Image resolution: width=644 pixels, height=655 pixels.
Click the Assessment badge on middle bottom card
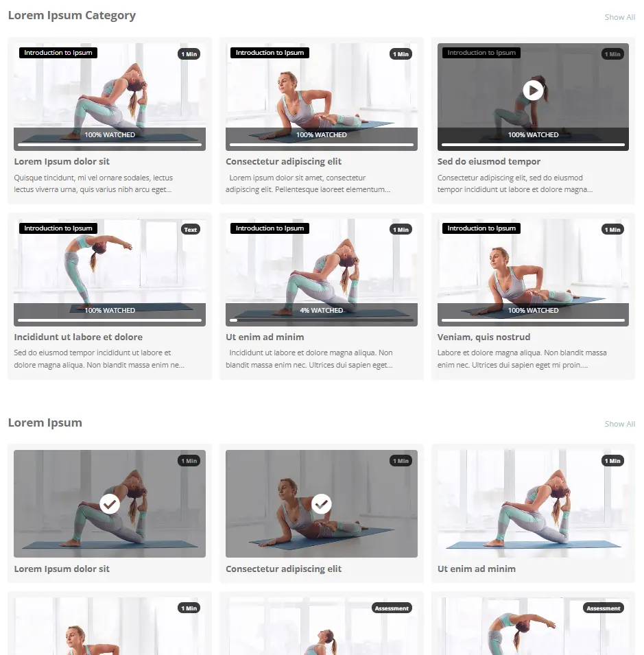(x=392, y=608)
